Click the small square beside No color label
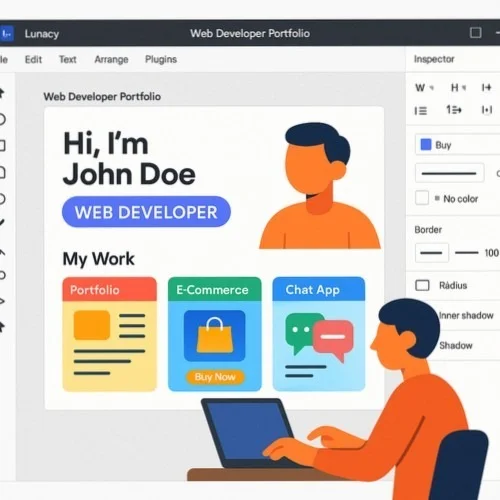The height and width of the screenshot is (500, 500). 437,198
